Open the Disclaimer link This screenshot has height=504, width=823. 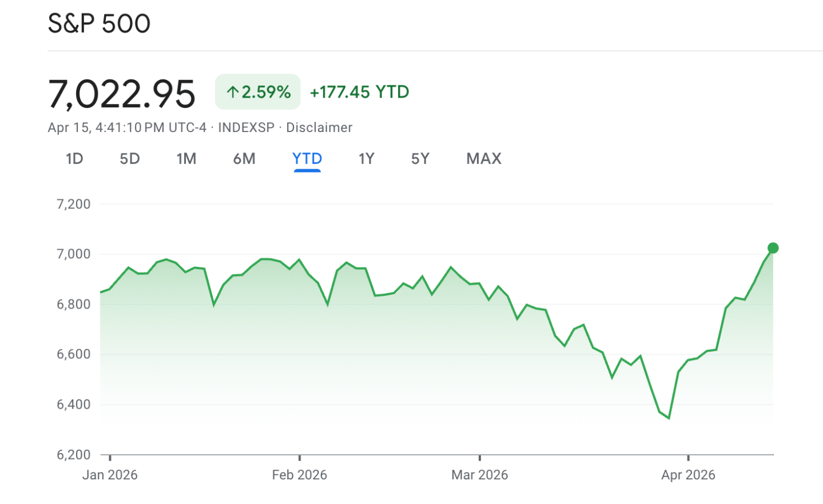pos(319,127)
